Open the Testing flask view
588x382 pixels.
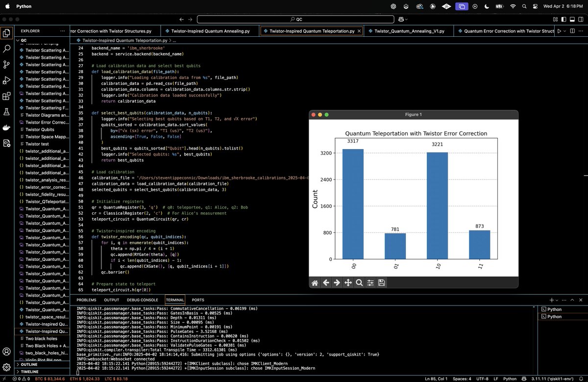pos(7,112)
